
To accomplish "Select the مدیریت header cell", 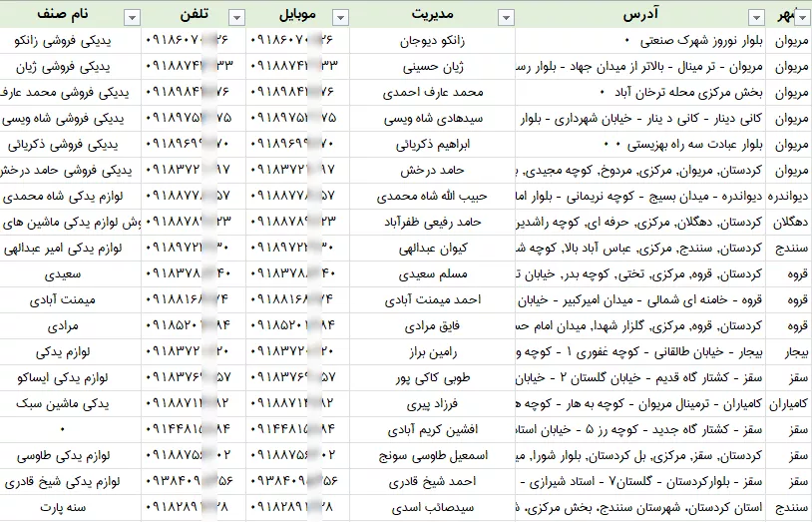I will coord(432,14).
